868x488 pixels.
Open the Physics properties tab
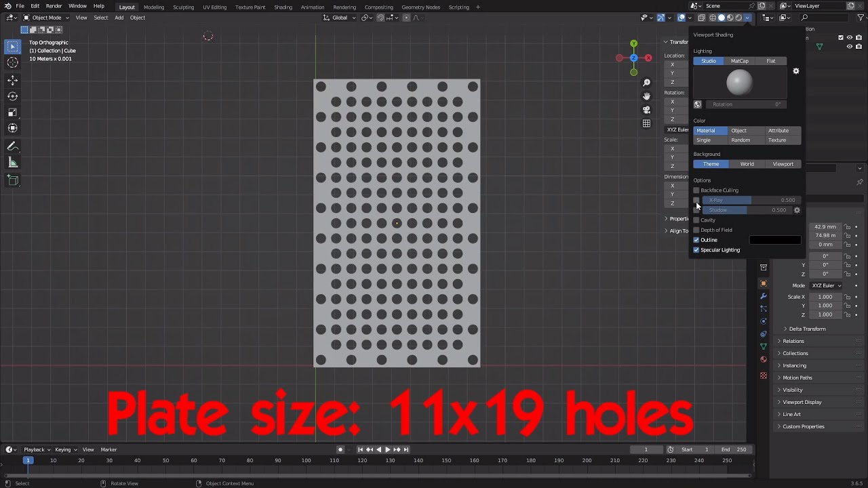tap(764, 321)
